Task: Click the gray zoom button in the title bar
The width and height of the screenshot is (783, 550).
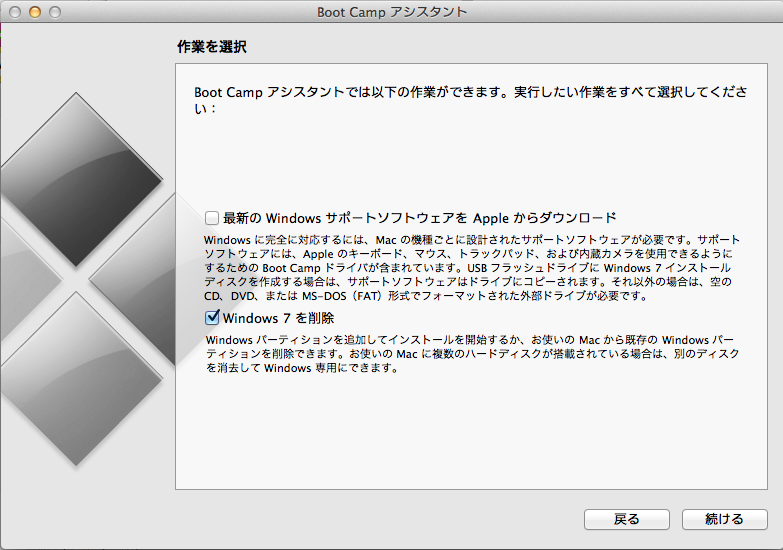Action: (x=55, y=12)
